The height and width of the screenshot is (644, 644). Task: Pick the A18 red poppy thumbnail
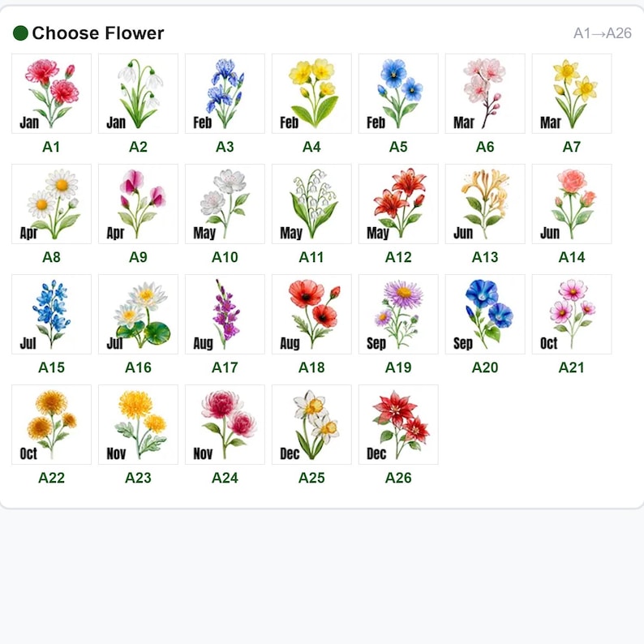click(311, 314)
